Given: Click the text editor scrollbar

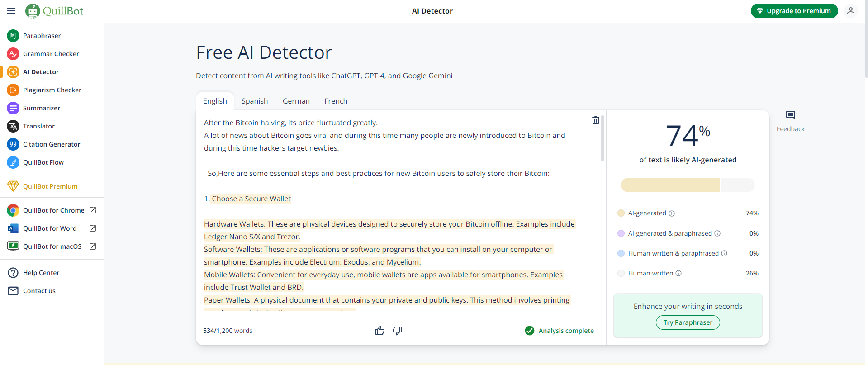Looking at the screenshot, I should 602,138.
